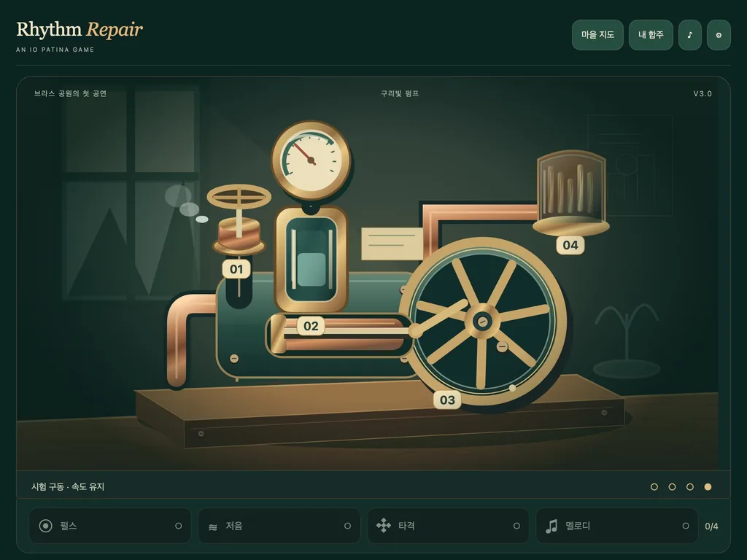Screen dimensions: 747x560
Task: Click the 0/4 progress counter
Action: coord(711,526)
